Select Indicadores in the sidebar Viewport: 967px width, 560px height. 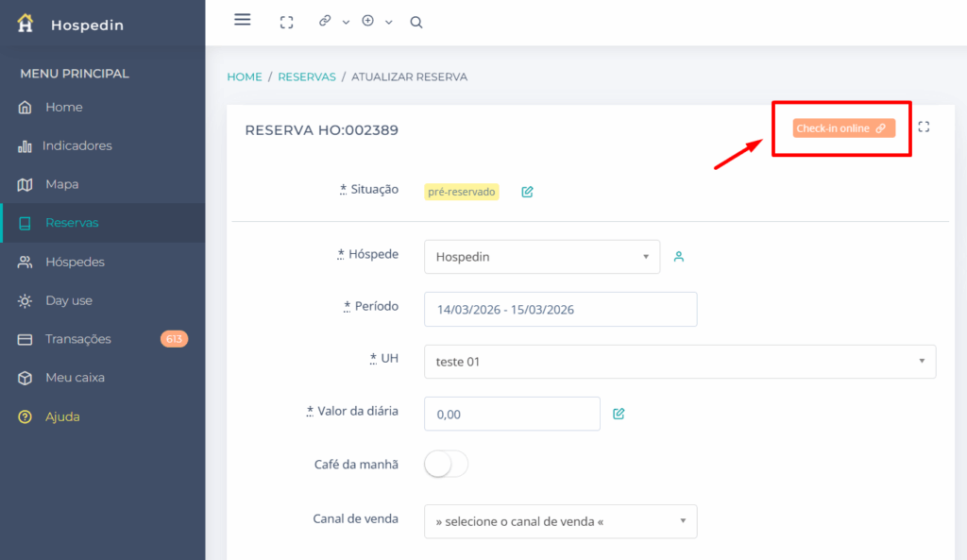click(x=76, y=145)
